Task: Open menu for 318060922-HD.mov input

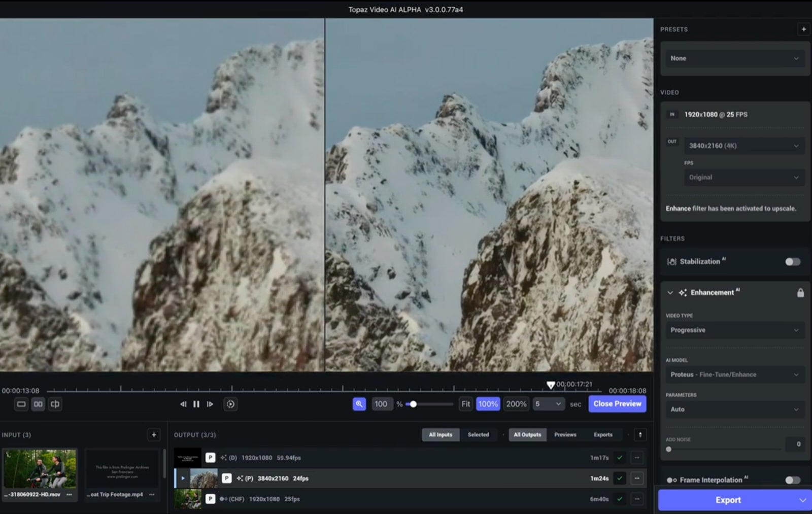Action: pos(69,495)
